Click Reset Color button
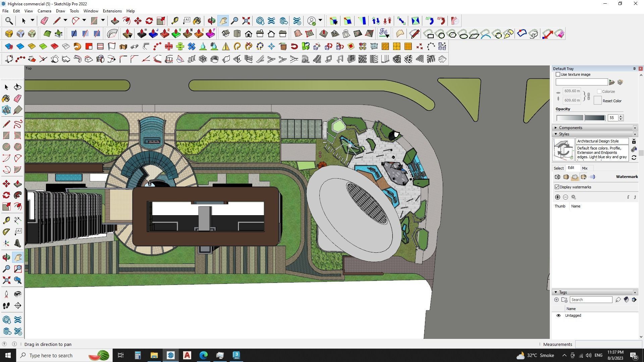644x362 pixels. pyautogui.click(x=612, y=101)
